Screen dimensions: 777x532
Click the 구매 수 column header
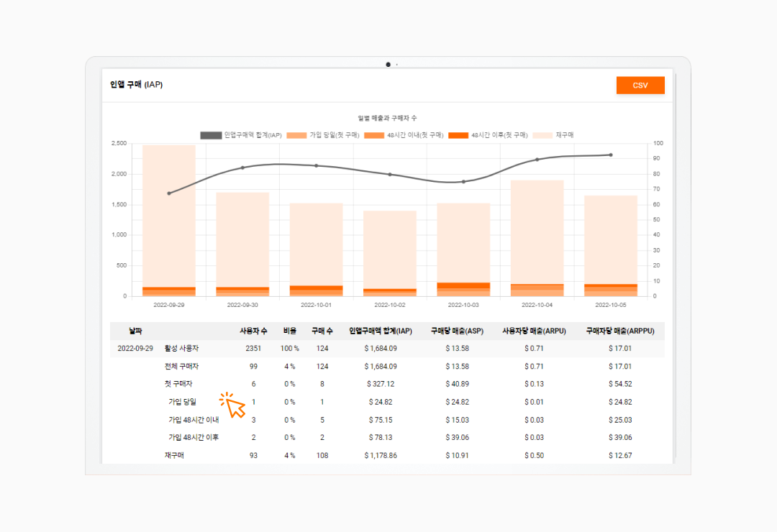coord(322,330)
